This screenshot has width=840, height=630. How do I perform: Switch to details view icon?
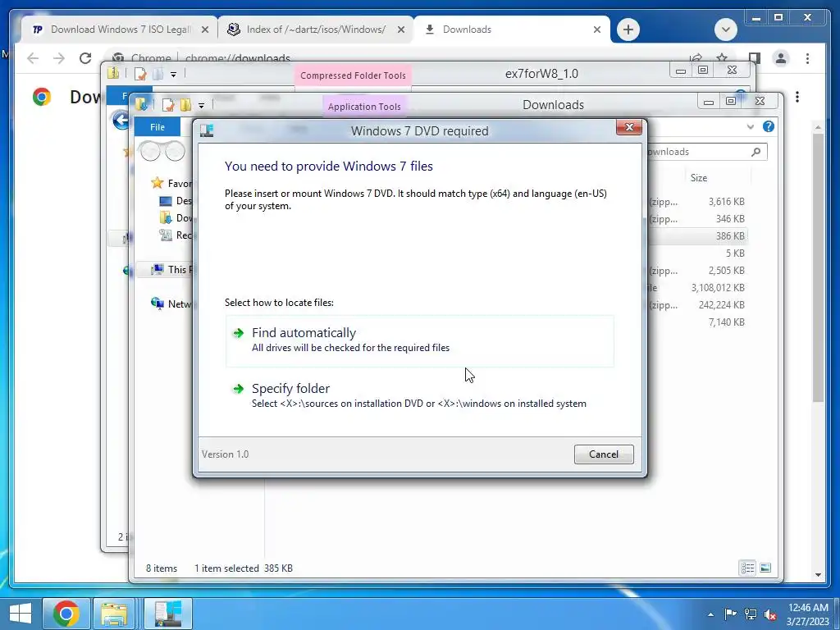[x=747, y=568]
